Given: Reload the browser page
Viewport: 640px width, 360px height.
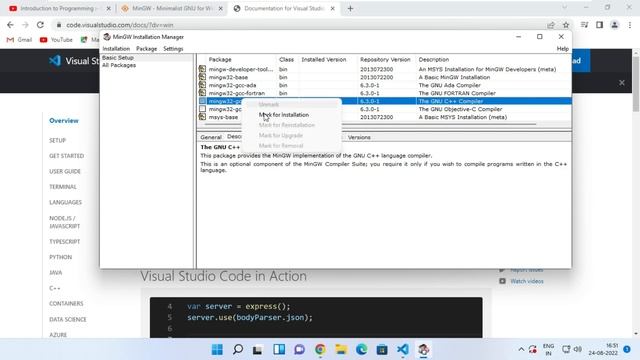Looking at the screenshot, I should pos(40,25).
